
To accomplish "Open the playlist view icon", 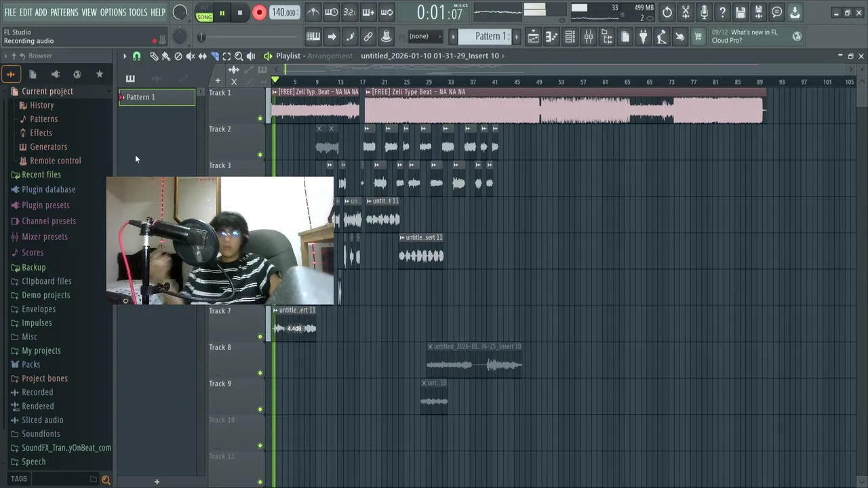I will tap(534, 37).
